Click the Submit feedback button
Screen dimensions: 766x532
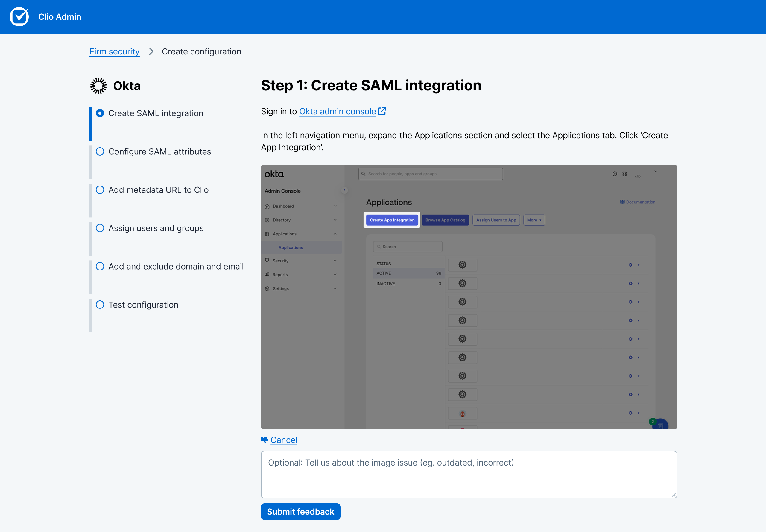pyautogui.click(x=300, y=512)
